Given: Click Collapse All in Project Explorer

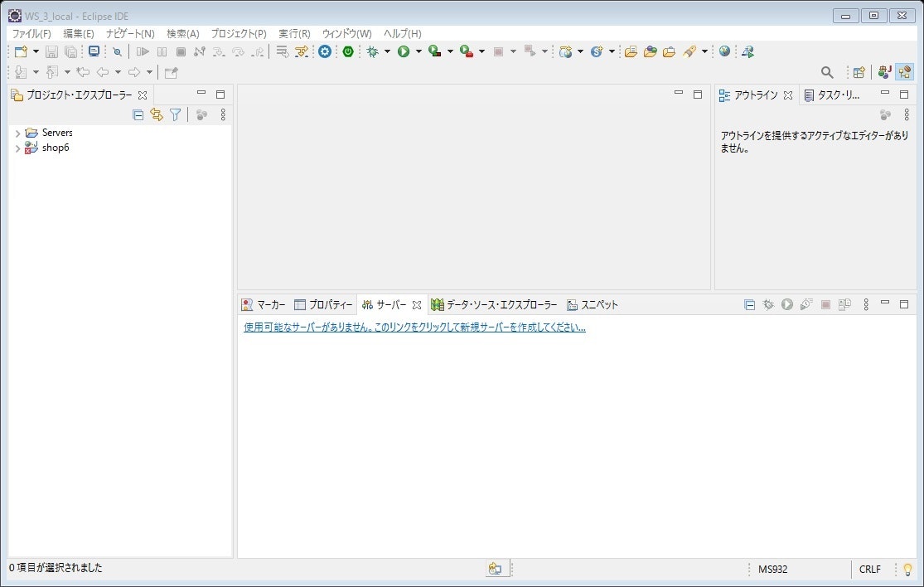Looking at the screenshot, I should (x=138, y=115).
